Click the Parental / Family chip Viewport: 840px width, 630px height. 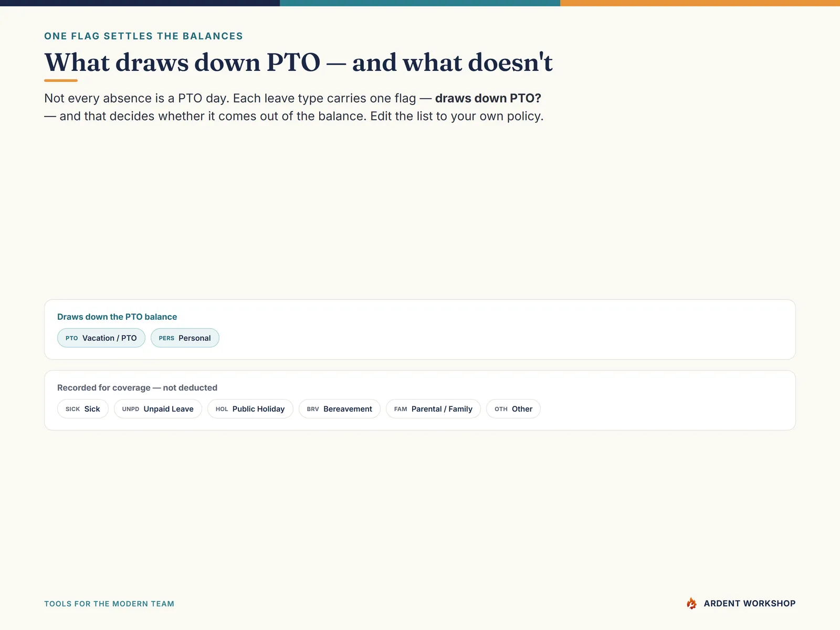pyautogui.click(x=433, y=409)
